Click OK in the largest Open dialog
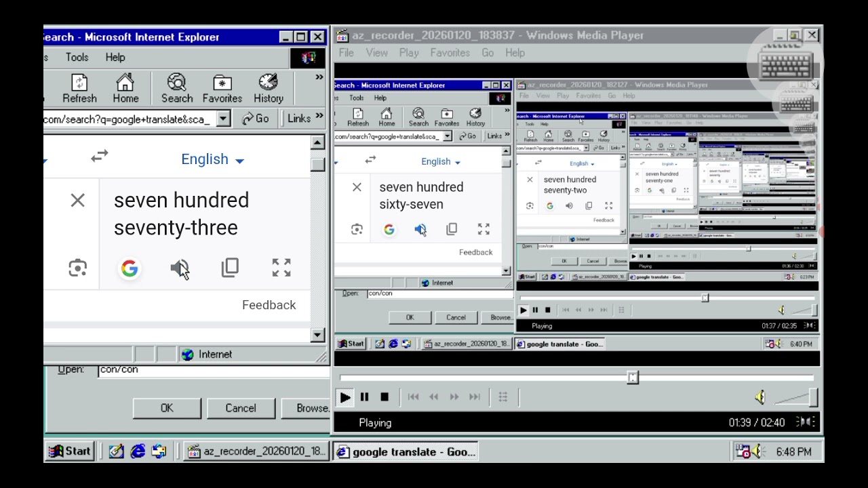 coord(167,408)
